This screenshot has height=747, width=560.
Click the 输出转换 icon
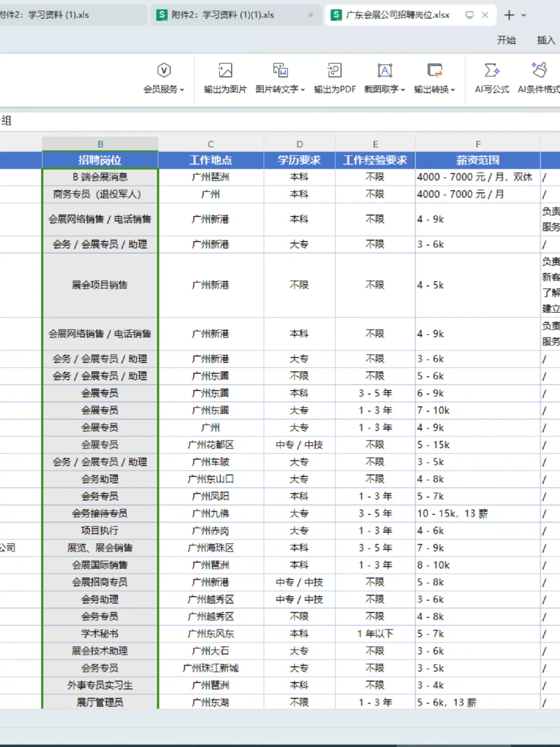click(x=435, y=71)
